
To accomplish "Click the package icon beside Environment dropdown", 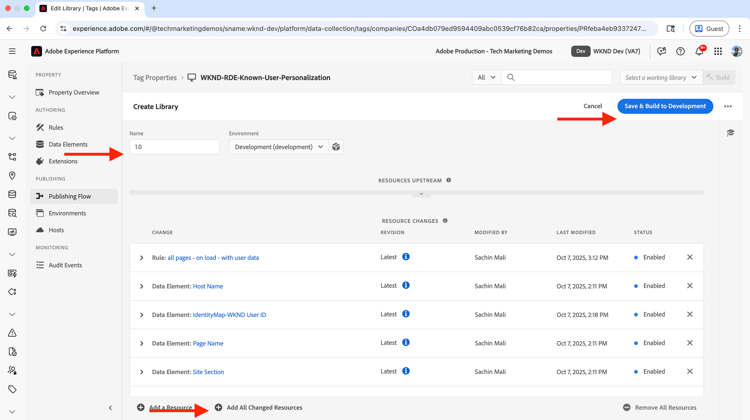I will pos(336,147).
